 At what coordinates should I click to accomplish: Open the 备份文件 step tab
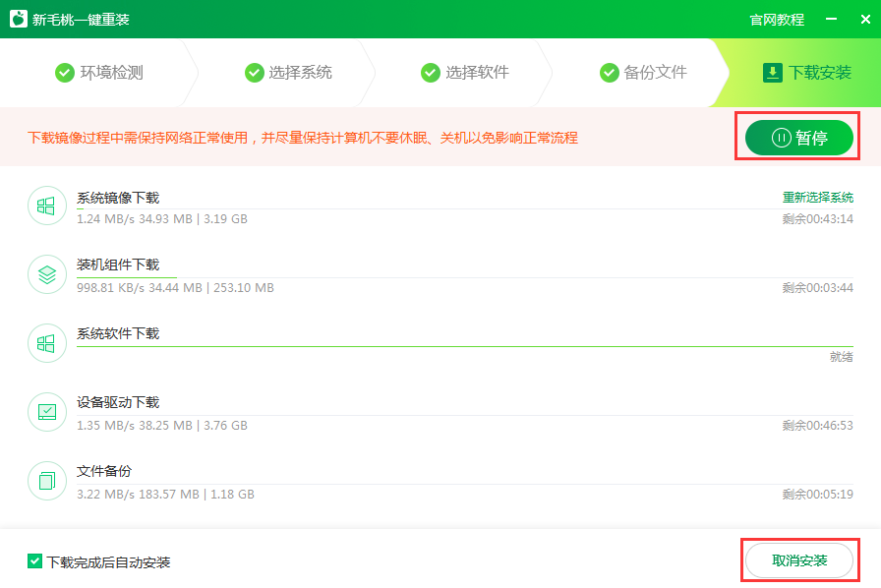(643, 73)
